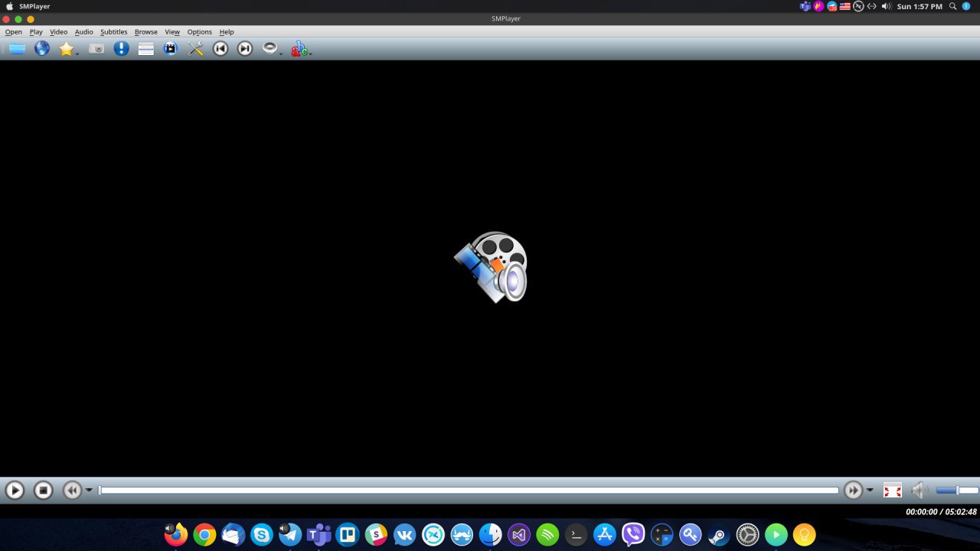Click the fast forward button
The width and height of the screenshot is (980, 551).
[853, 490]
